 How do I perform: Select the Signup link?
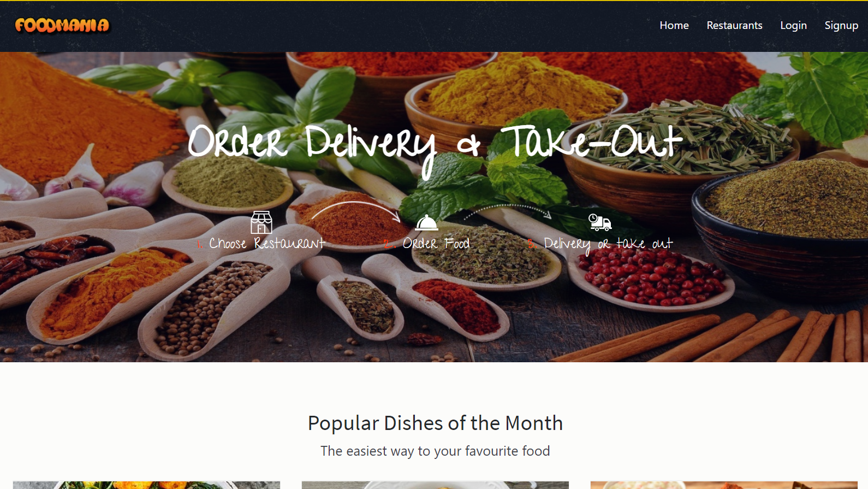click(841, 25)
